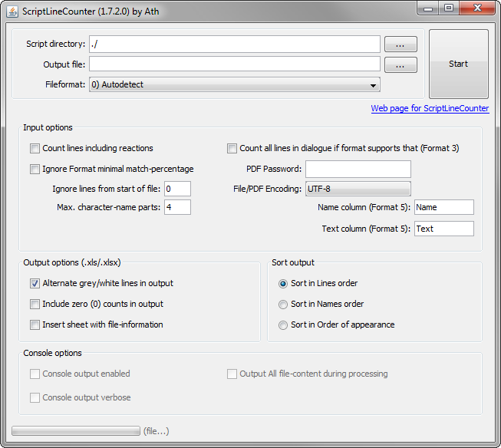Open the Fileformat dropdown

point(235,84)
